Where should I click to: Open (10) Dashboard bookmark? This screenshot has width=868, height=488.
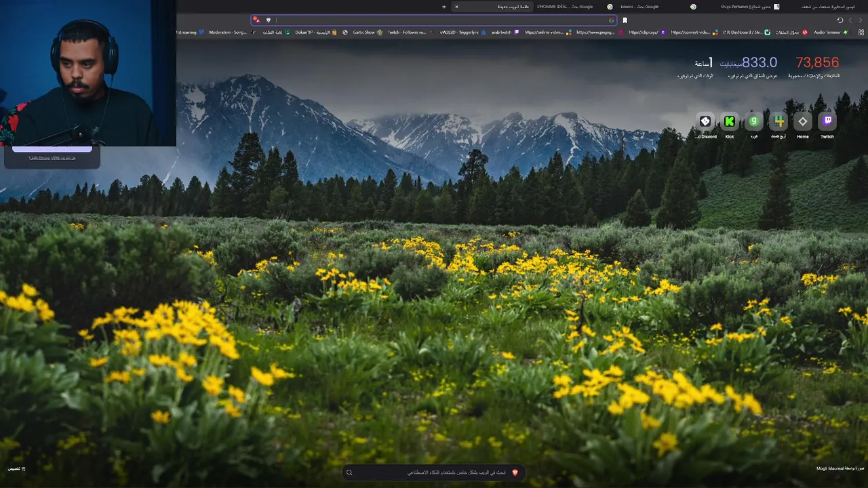coord(747,33)
